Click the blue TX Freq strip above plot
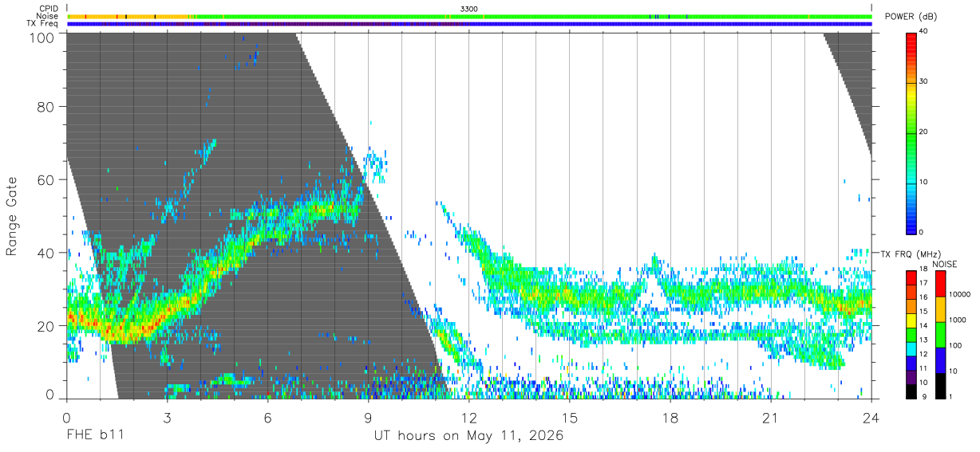The height and width of the screenshot is (452, 980). tap(469, 24)
